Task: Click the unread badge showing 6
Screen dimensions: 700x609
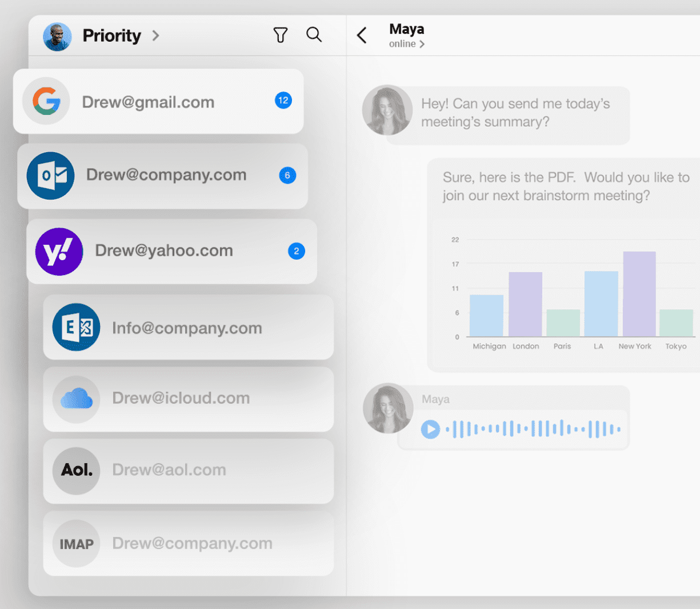Action: coord(287,176)
